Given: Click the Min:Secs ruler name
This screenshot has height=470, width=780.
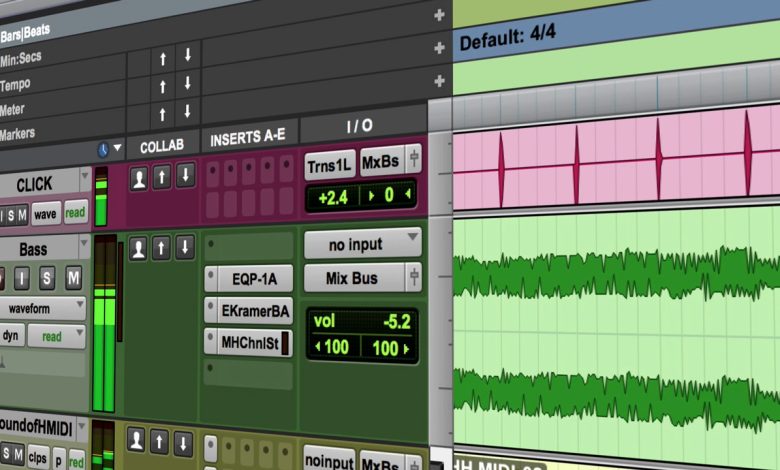Looking at the screenshot, I should pos(20,59).
